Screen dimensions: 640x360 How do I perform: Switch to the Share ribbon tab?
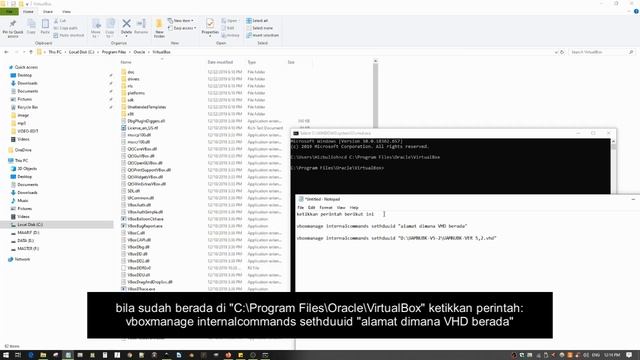pyautogui.click(x=48, y=11)
